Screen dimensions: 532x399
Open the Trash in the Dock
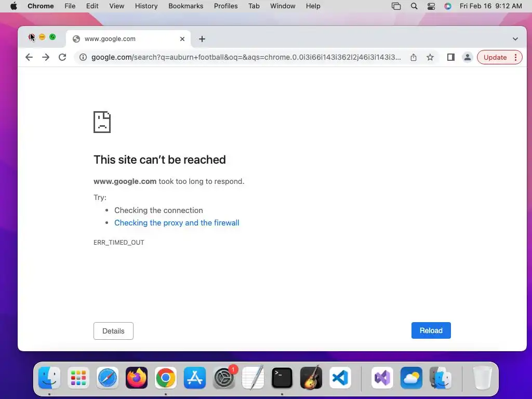[x=482, y=378]
